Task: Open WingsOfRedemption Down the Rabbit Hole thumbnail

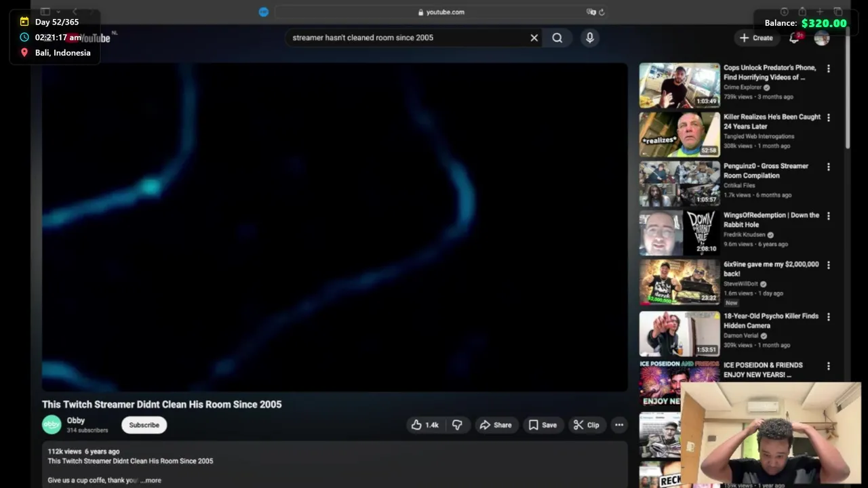Action: click(679, 232)
